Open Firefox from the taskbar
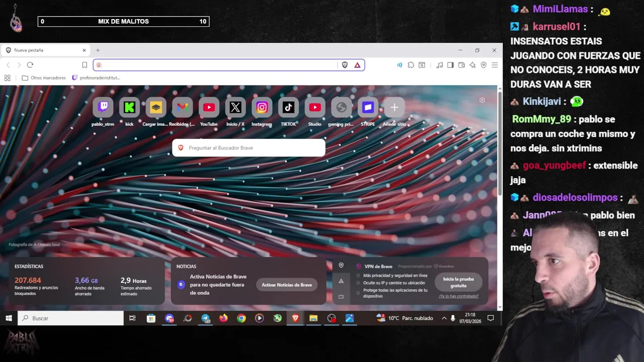This screenshot has height=362, width=644. click(x=223, y=318)
